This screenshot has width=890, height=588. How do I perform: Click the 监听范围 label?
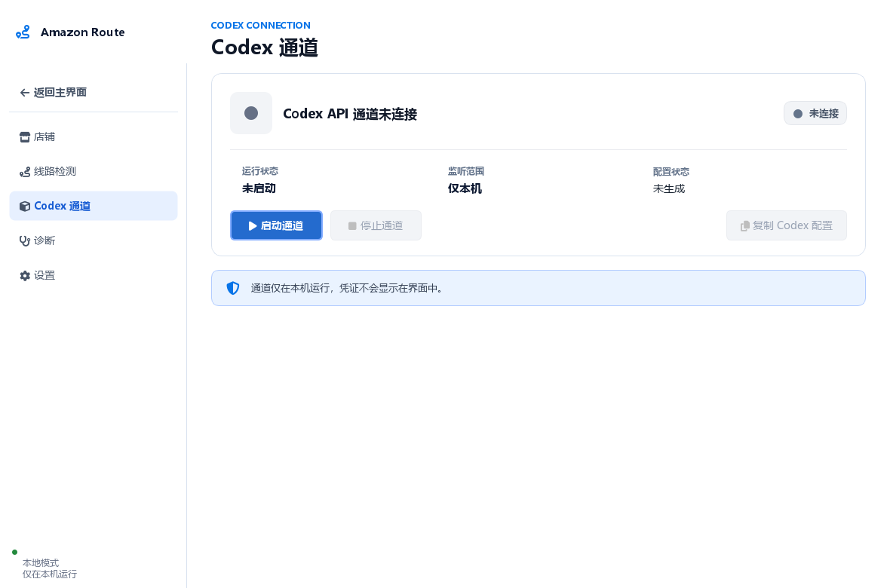point(466,171)
